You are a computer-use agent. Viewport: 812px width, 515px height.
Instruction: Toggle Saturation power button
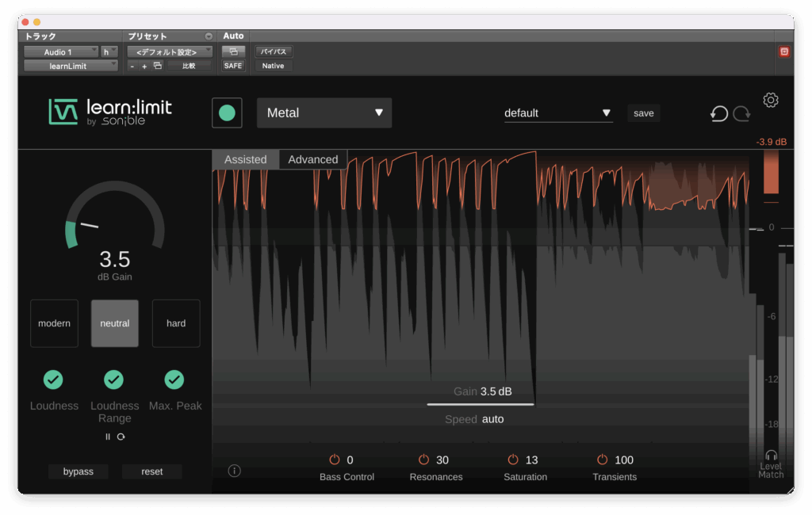[513, 460]
